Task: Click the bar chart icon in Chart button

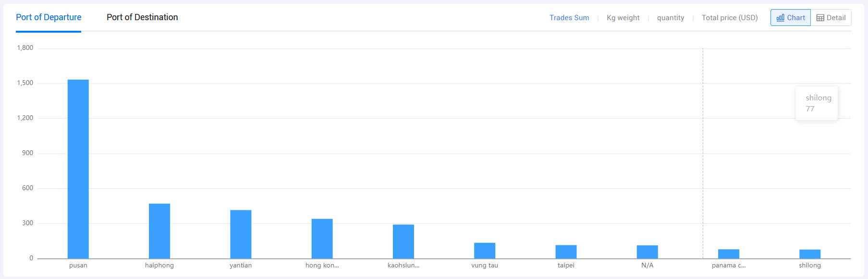Action: pyautogui.click(x=781, y=18)
